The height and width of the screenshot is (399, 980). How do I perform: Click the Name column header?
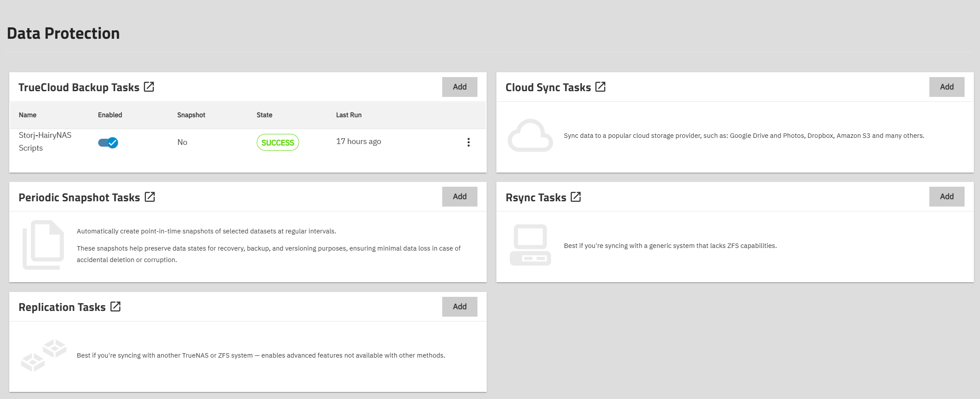point(27,115)
